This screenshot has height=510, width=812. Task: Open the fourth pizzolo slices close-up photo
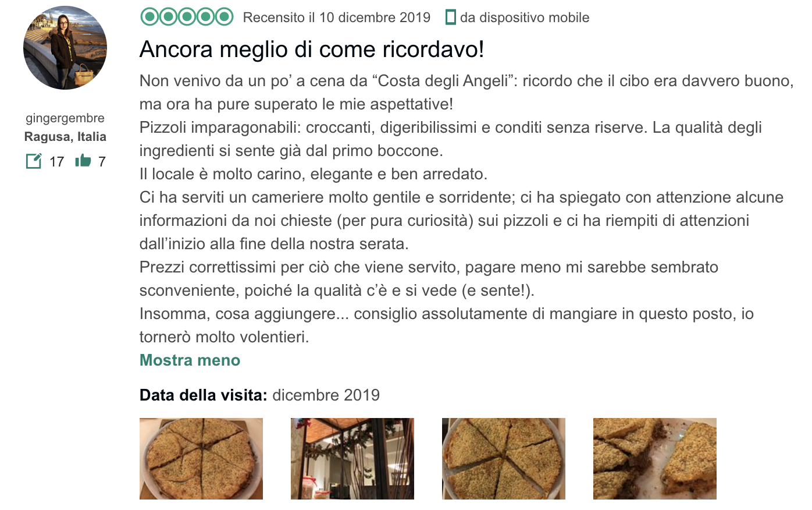click(x=655, y=459)
